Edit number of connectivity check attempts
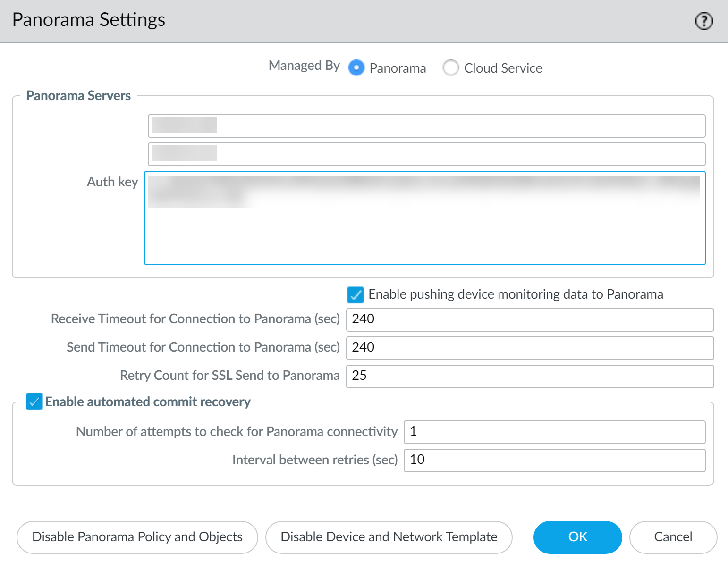This screenshot has width=728, height=570. tap(554, 432)
